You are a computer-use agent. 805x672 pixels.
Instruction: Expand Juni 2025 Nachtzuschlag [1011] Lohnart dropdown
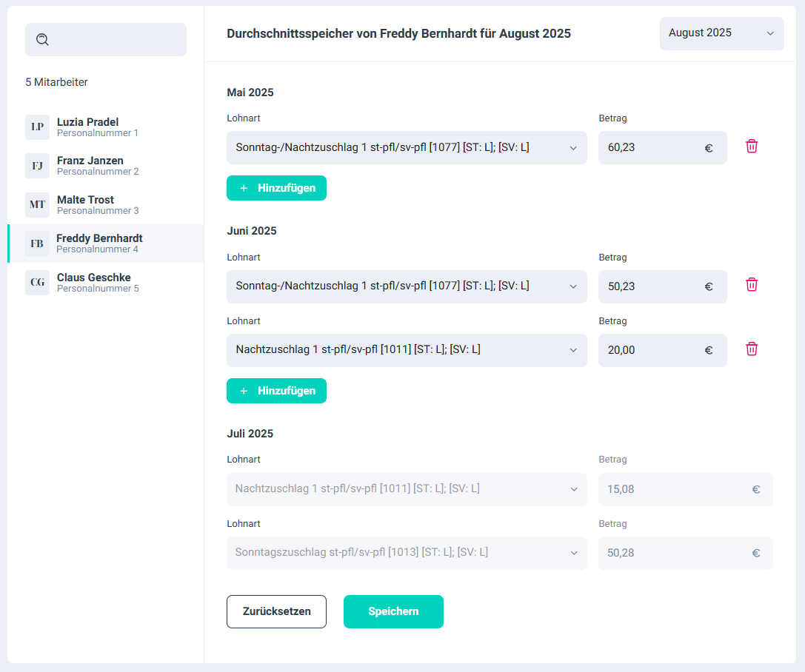(x=406, y=350)
